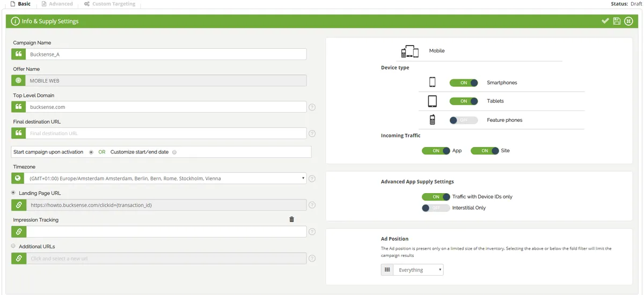
Task: Open help for Top Level Domain
Action: (x=312, y=107)
